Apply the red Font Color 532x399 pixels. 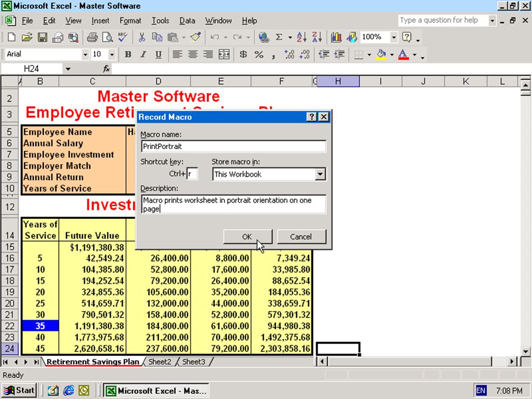(x=403, y=54)
